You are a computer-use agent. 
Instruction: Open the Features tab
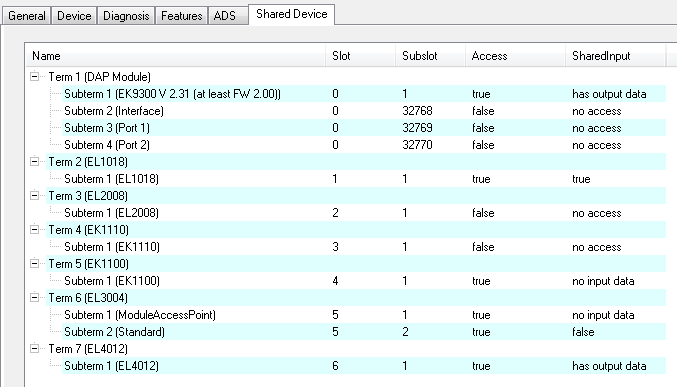pyautogui.click(x=181, y=16)
